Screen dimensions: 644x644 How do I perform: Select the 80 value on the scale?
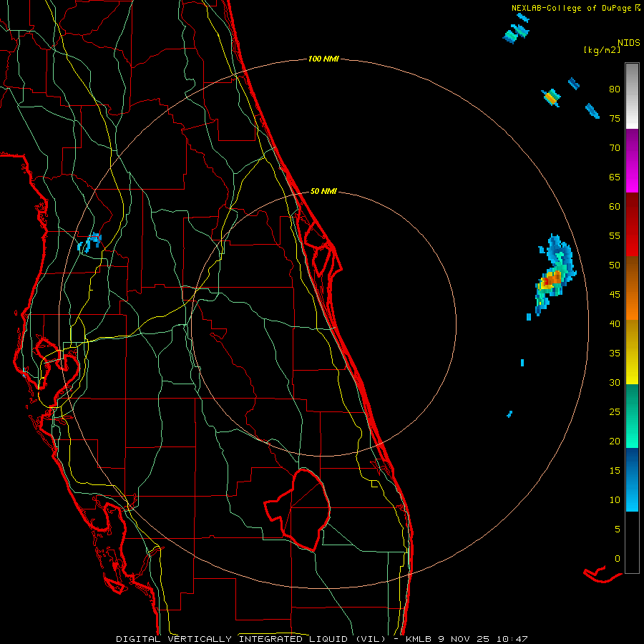click(x=615, y=89)
